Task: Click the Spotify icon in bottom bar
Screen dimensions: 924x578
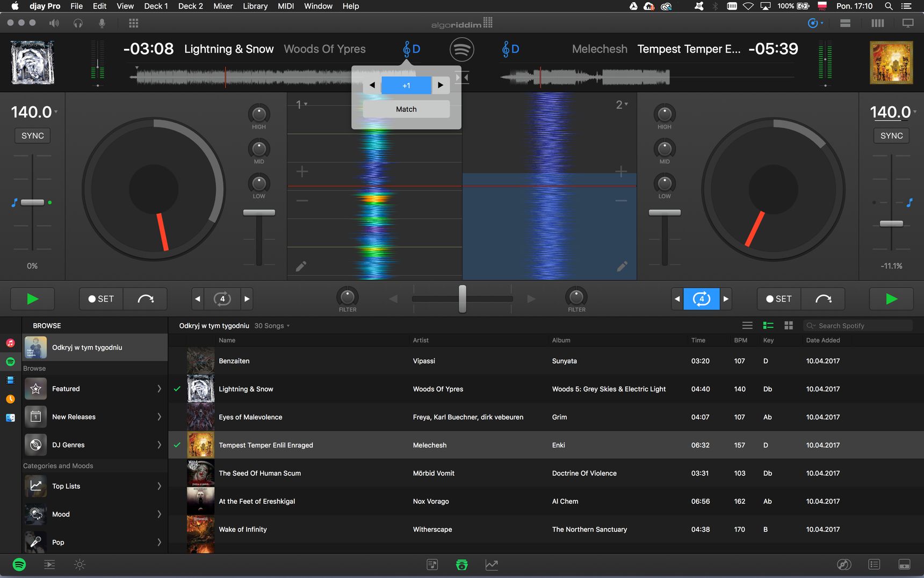Action: tap(19, 565)
